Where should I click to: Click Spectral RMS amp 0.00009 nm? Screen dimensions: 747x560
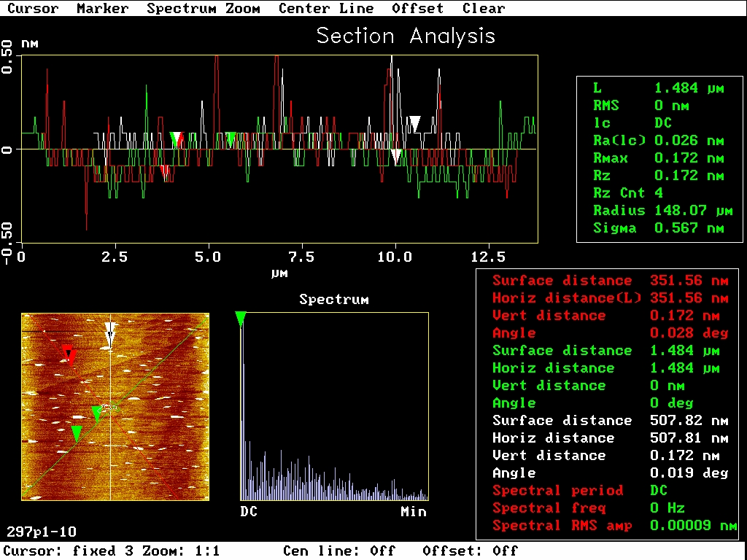615,526
